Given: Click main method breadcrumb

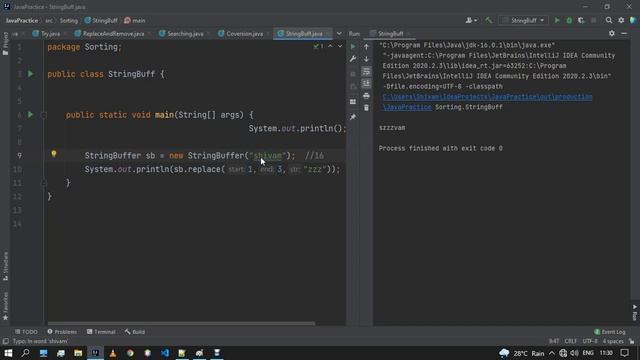Looking at the screenshot, I should (x=135, y=20).
